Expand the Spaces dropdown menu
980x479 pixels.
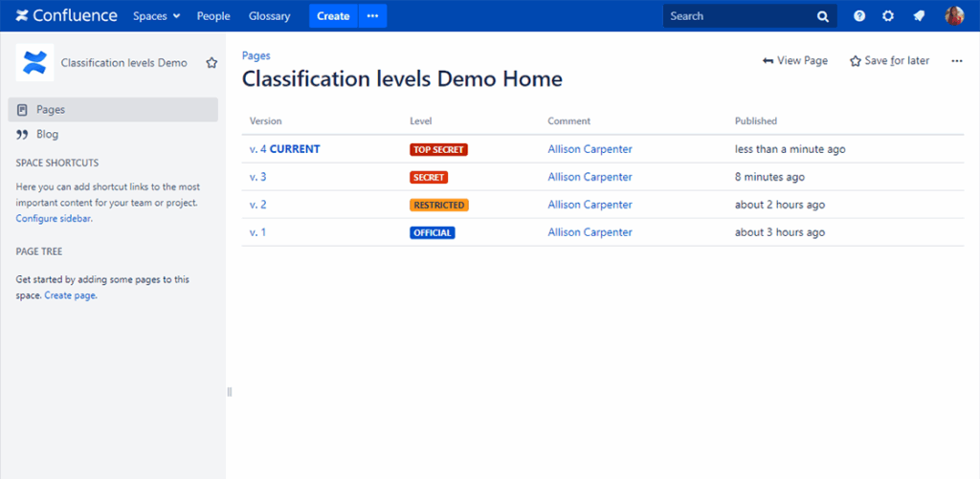156,16
